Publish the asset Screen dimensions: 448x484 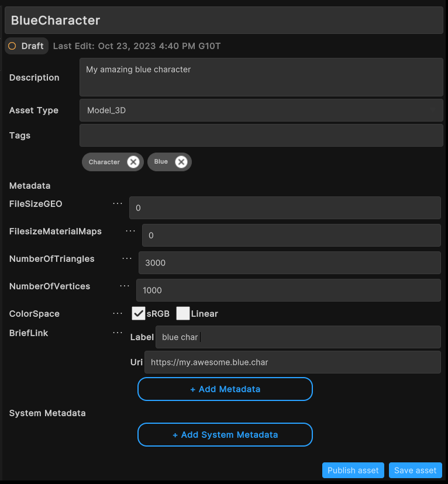coord(353,470)
